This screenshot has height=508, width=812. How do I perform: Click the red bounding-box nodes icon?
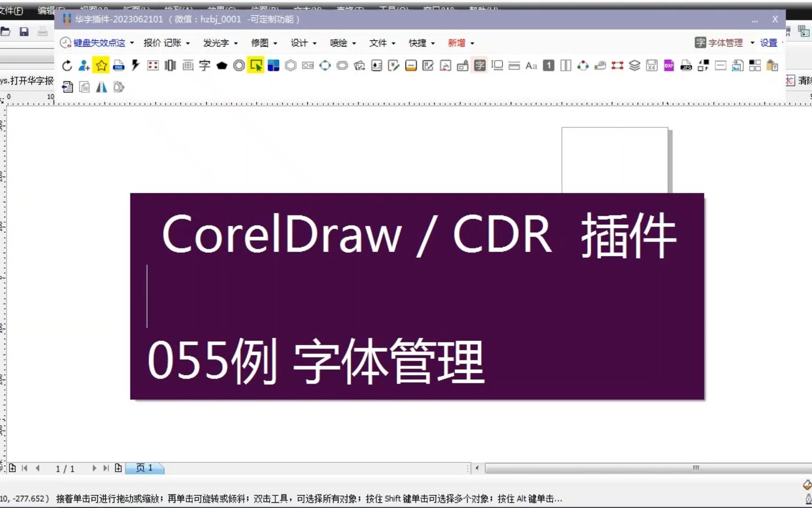pos(617,65)
